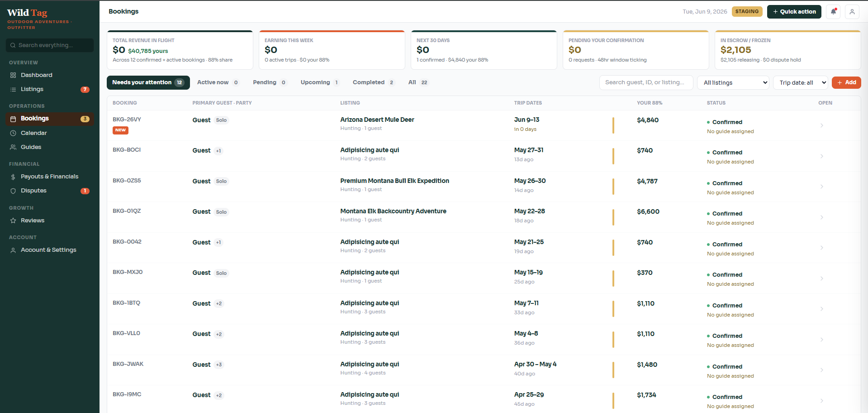Click the Payouts dollar sign icon

13,177
